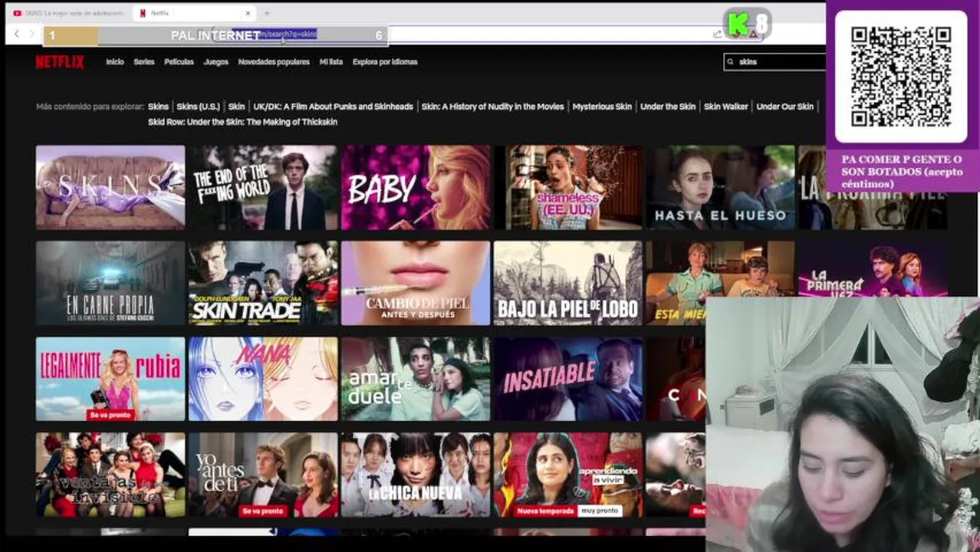Open La chica nueva thumbnail
Image resolution: width=980 pixels, height=552 pixels.
pyautogui.click(x=416, y=475)
